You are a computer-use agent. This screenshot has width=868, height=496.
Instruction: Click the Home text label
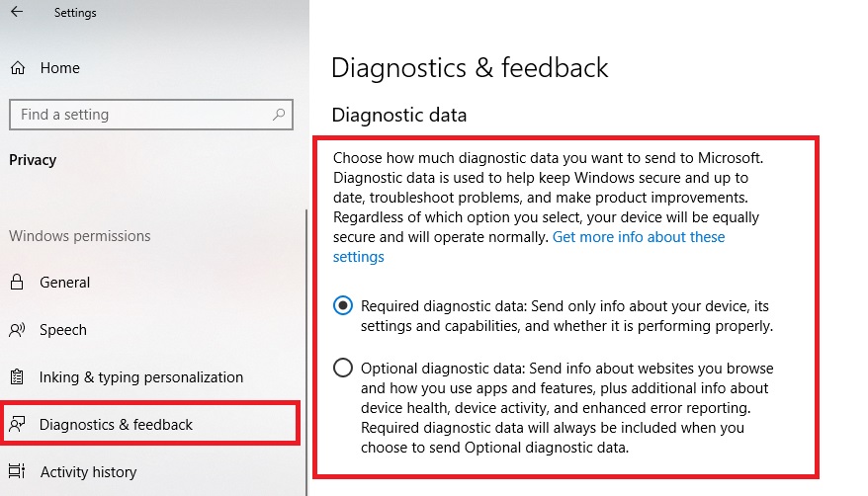click(60, 68)
